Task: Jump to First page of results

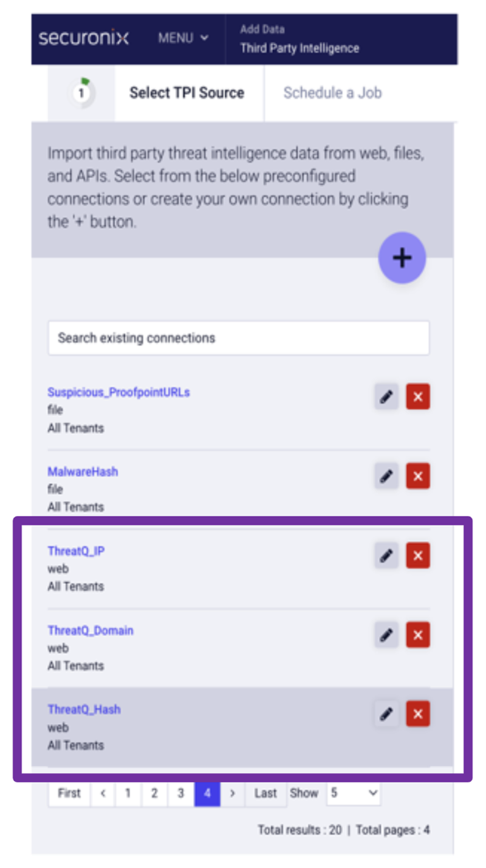Action: coord(69,793)
